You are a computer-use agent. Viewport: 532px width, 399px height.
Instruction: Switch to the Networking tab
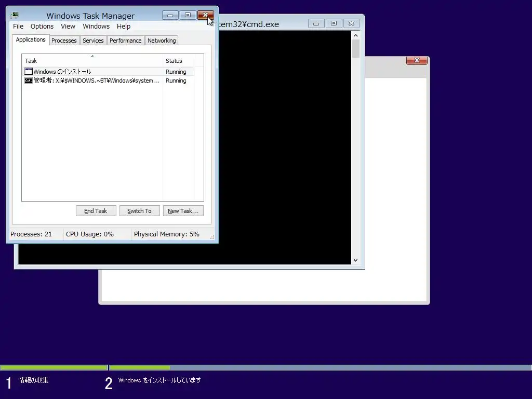click(x=162, y=41)
